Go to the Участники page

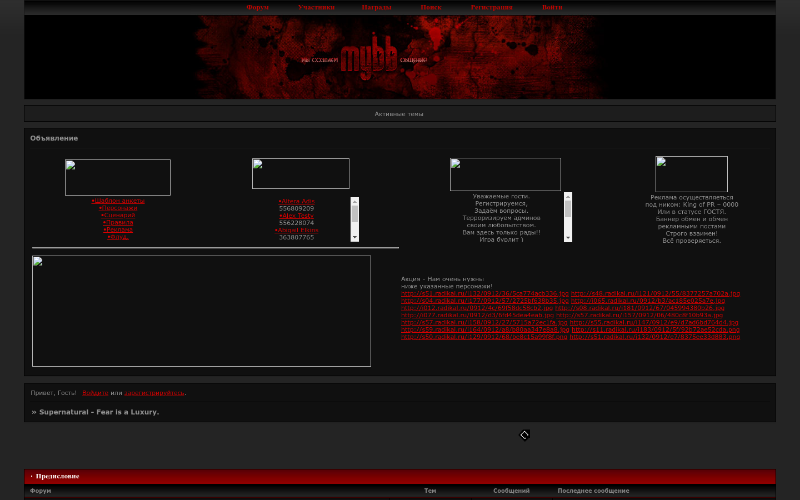click(316, 7)
